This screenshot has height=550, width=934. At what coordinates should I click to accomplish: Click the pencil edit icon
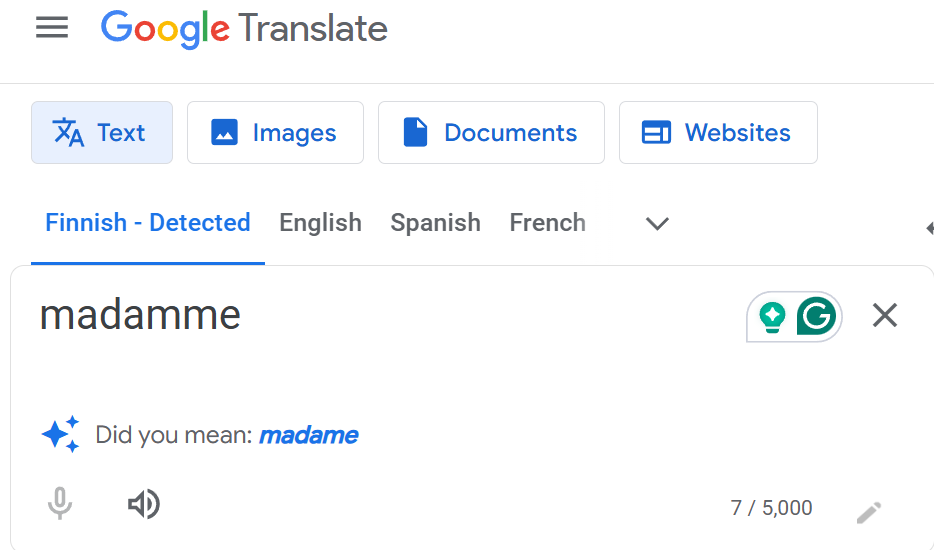click(x=868, y=512)
